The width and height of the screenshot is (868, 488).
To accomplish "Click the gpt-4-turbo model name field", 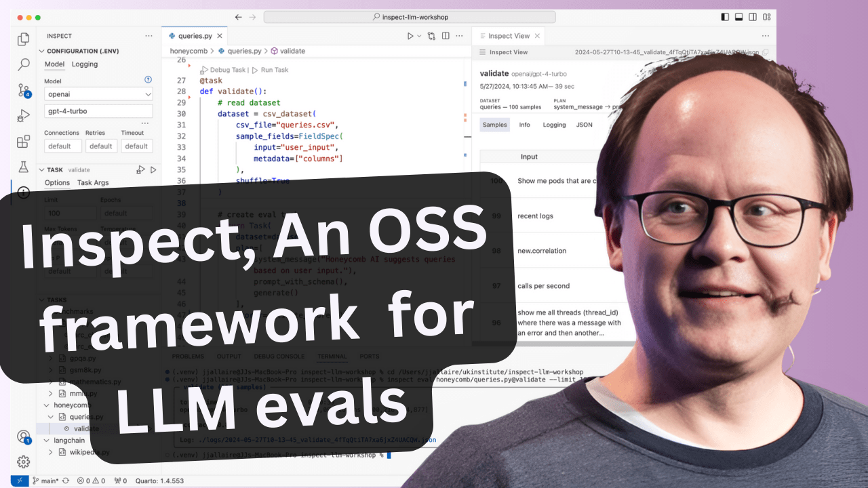I will click(99, 111).
